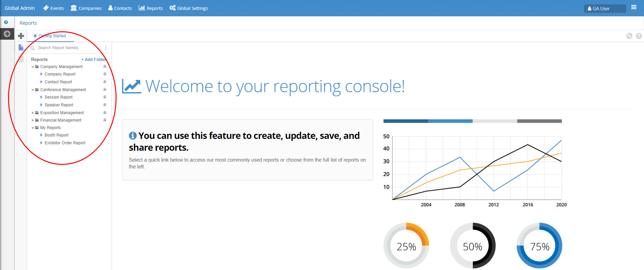Open the Events menu in navigation bar
Viewport: 644px width, 270px height.
[x=53, y=8]
